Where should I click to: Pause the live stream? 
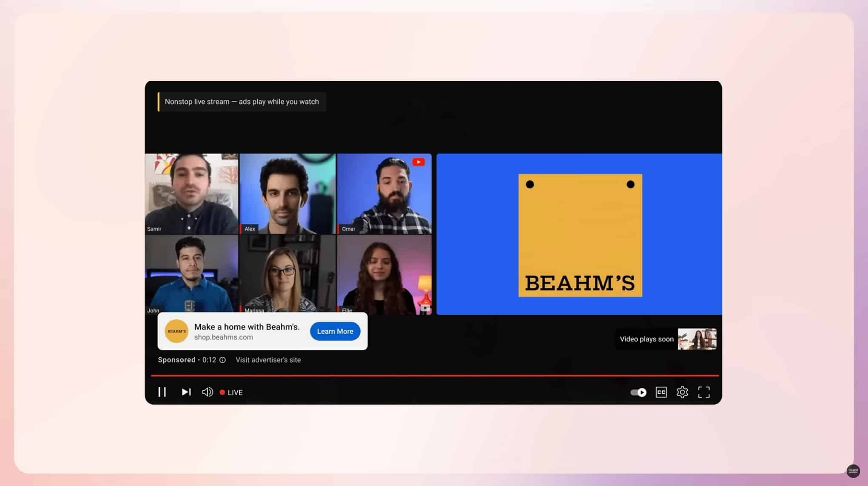(x=162, y=392)
